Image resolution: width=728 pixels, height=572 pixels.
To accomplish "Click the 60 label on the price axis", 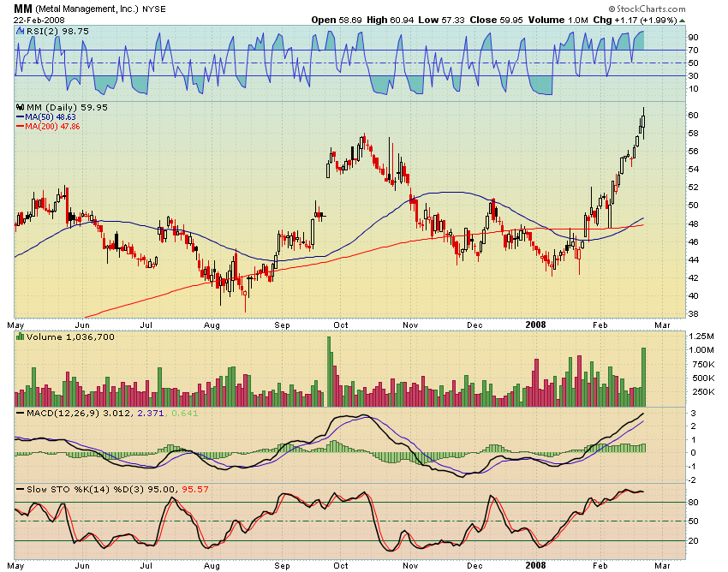I will [694, 115].
